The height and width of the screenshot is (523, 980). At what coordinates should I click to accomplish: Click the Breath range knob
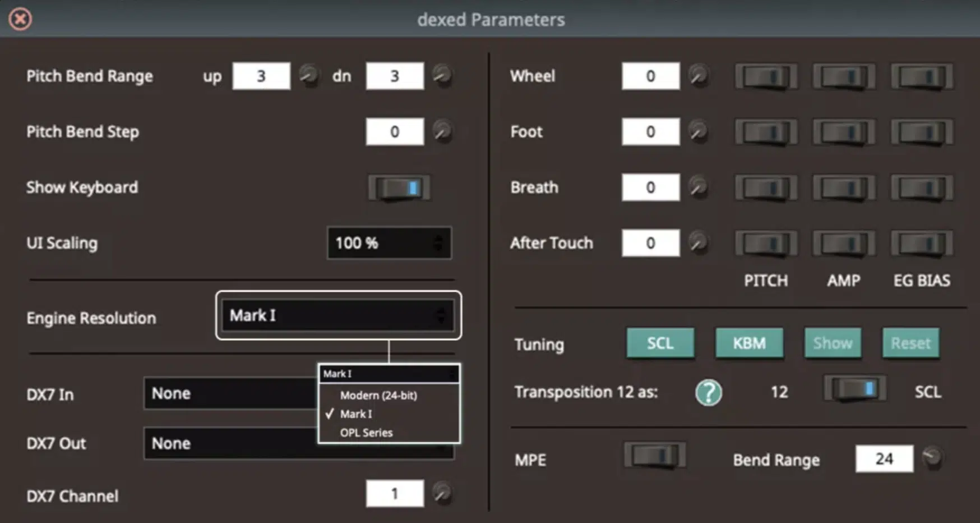[x=698, y=187]
